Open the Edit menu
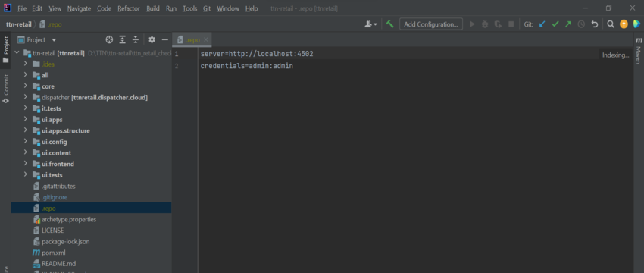Viewport: 644px width, 273px height. [37, 8]
